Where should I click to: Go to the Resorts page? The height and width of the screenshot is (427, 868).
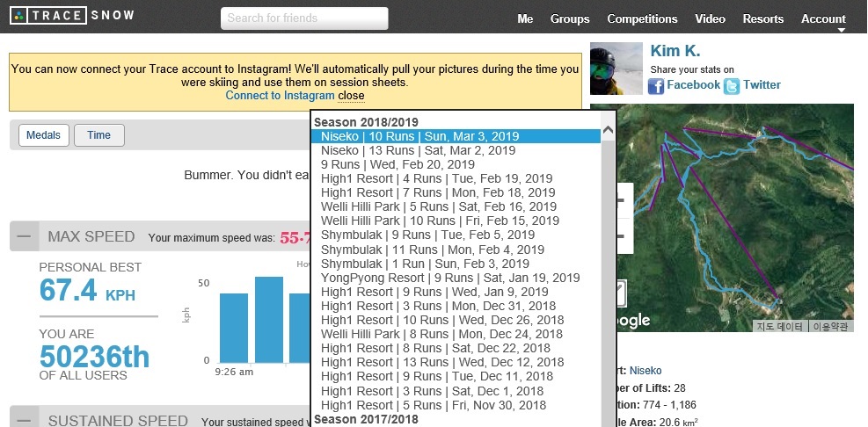(762, 18)
